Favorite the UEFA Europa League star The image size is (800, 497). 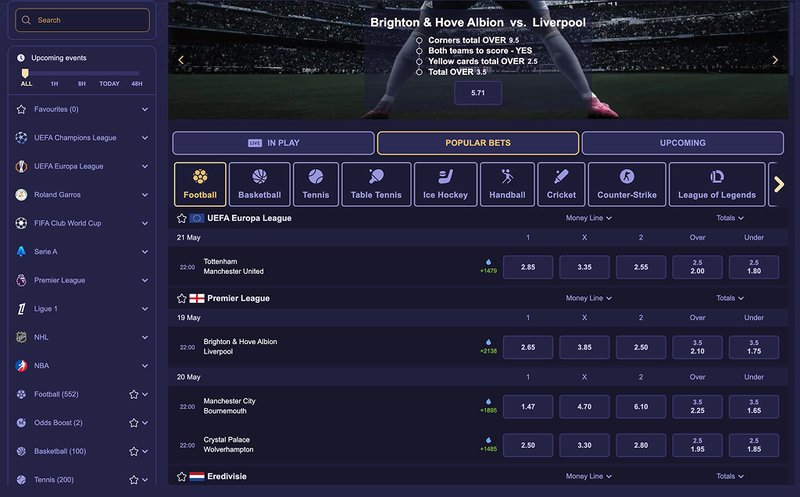click(182, 218)
